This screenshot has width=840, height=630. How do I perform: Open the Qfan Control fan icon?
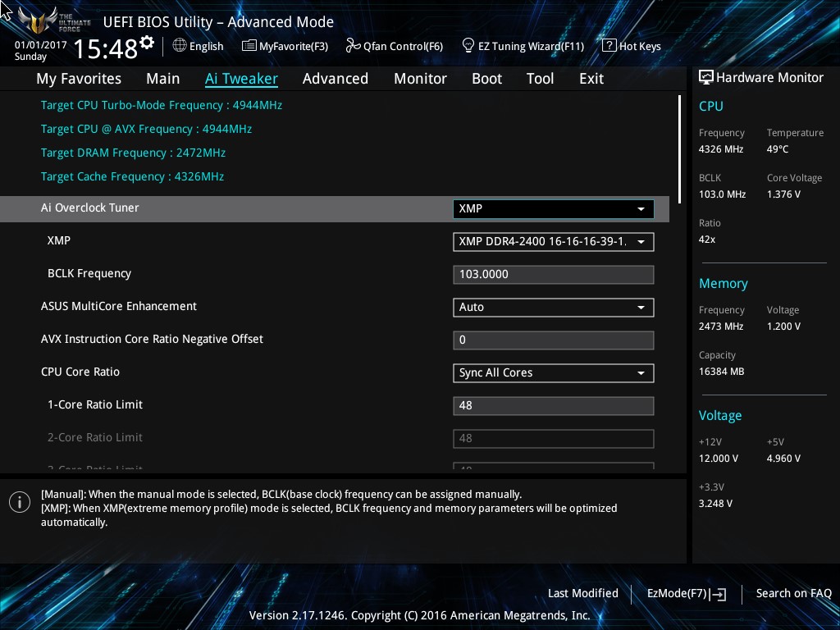[x=353, y=46]
